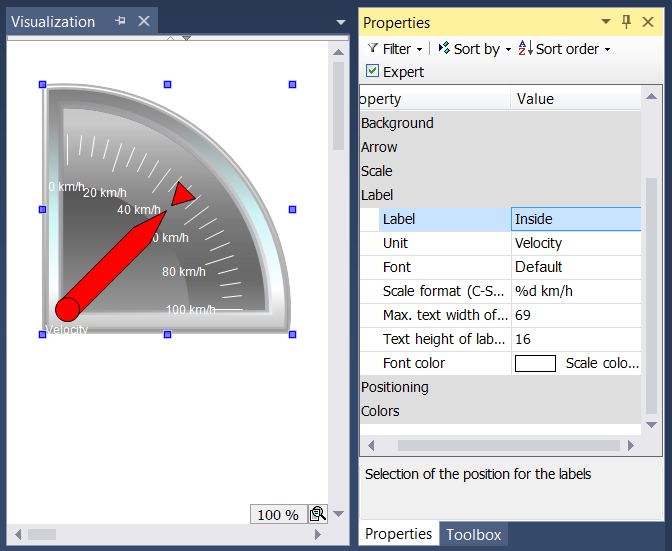Open the Visualization window list dropdown arrow

(x=341, y=22)
